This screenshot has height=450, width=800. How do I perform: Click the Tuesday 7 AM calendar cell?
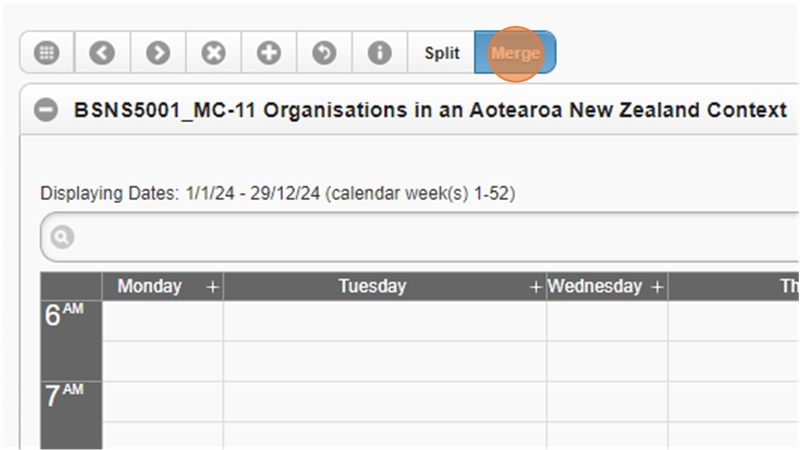coord(384,401)
